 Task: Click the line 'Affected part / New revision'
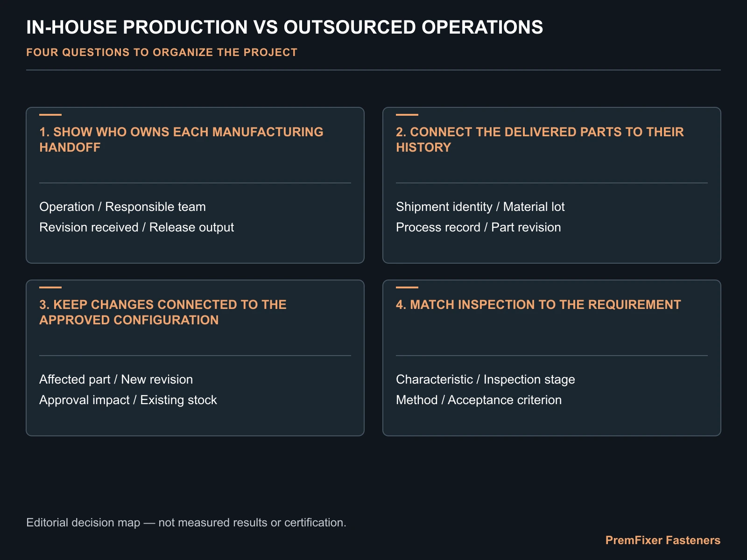coord(116,379)
